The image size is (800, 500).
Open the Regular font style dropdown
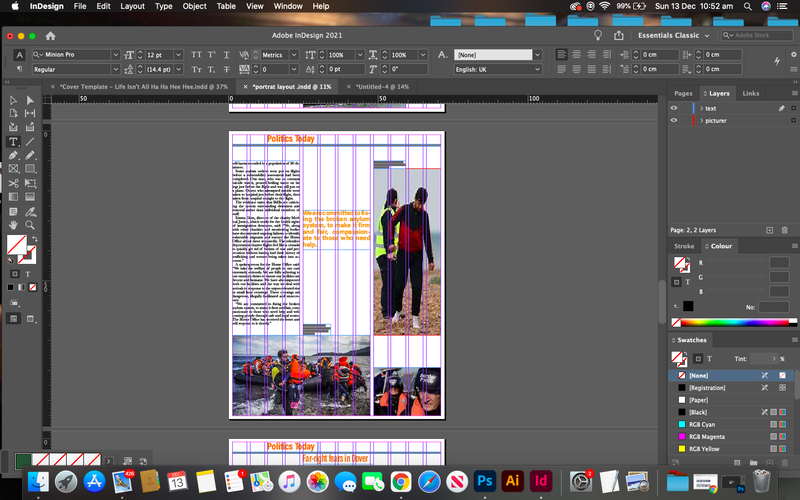115,69
